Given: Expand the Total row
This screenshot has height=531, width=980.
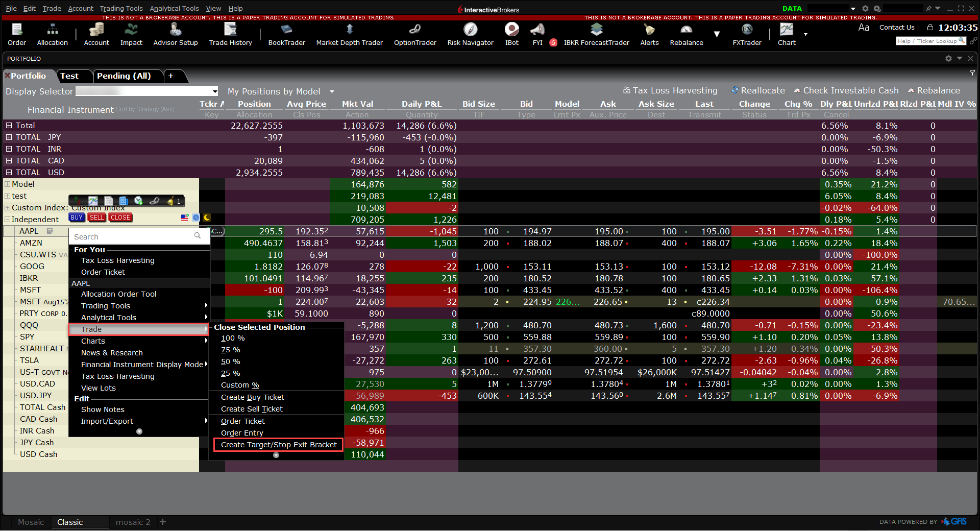Looking at the screenshot, I should 9,126.
